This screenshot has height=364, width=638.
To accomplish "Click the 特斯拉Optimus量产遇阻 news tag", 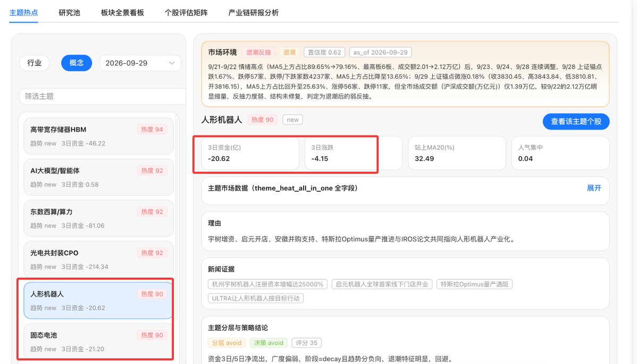I will (475, 284).
